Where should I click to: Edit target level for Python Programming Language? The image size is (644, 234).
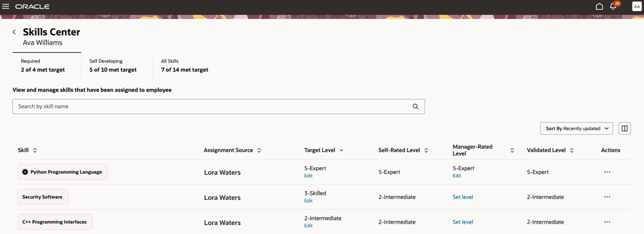[308, 175]
